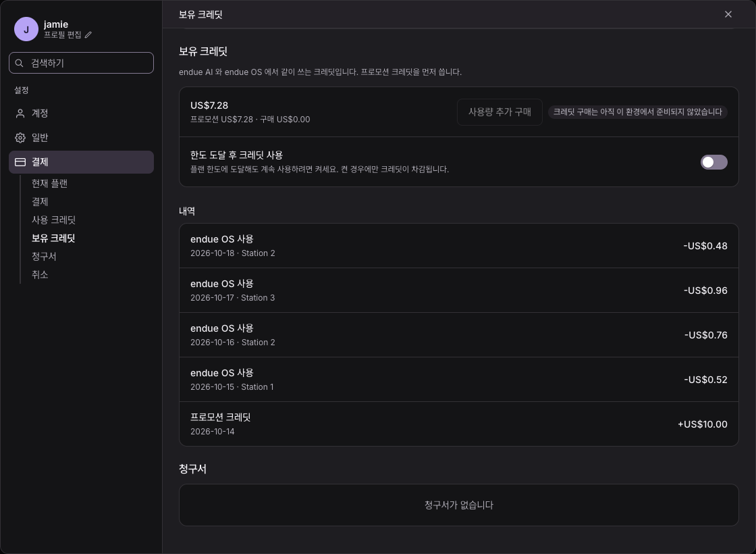Click the 프로모션 US$7.28 · 구매 US$0.00 breakdown
This screenshot has width=756, height=554.
tap(250, 119)
